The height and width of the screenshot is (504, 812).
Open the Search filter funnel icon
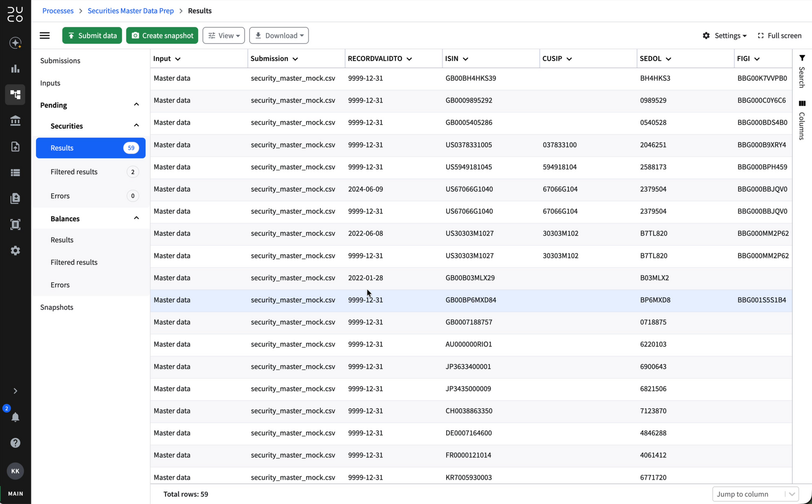[x=802, y=58]
